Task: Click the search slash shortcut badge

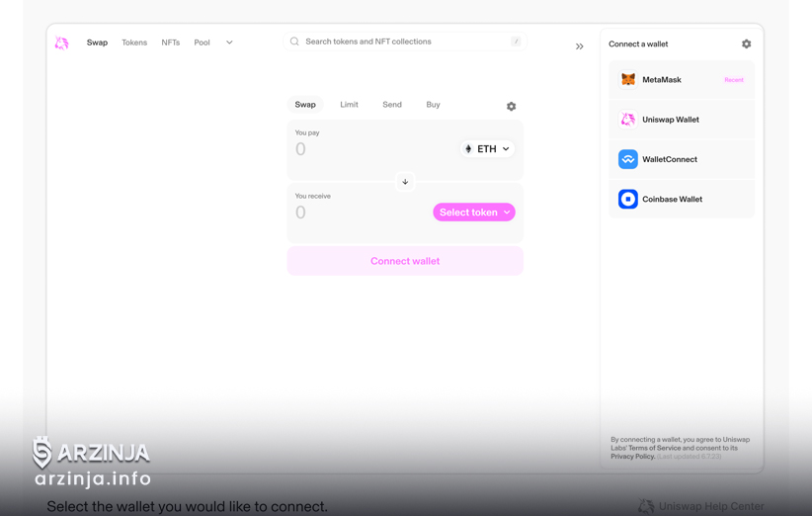Action: (x=516, y=42)
